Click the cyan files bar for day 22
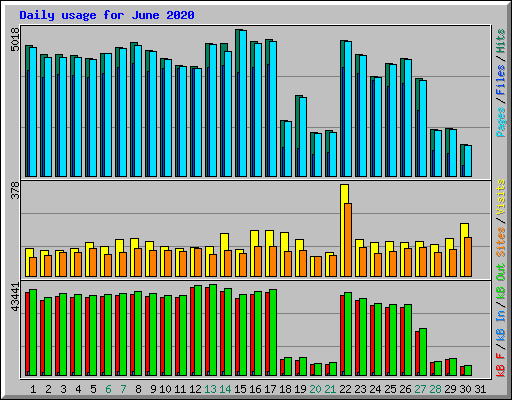This screenshot has height=400, width=512. coord(348,109)
